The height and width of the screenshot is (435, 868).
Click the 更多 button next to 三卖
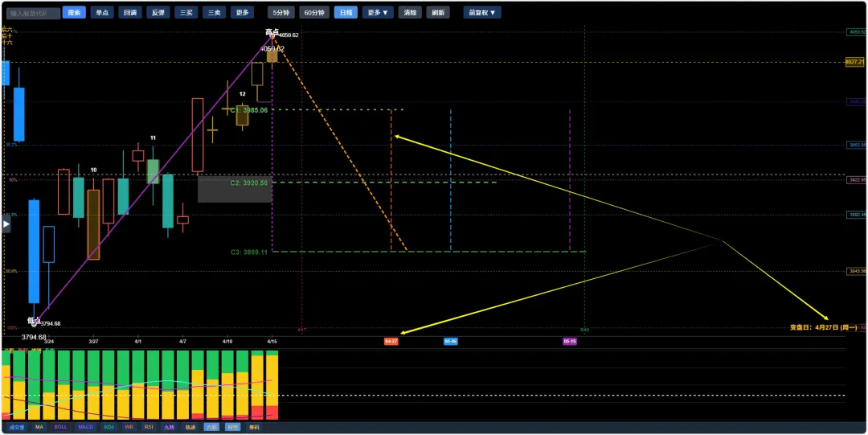[x=242, y=12]
